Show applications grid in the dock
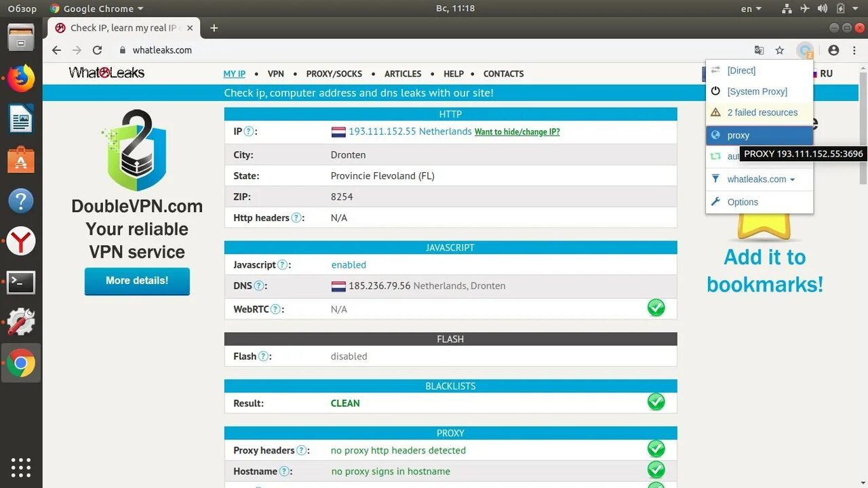Image resolution: width=868 pixels, height=488 pixels. click(x=21, y=468)
